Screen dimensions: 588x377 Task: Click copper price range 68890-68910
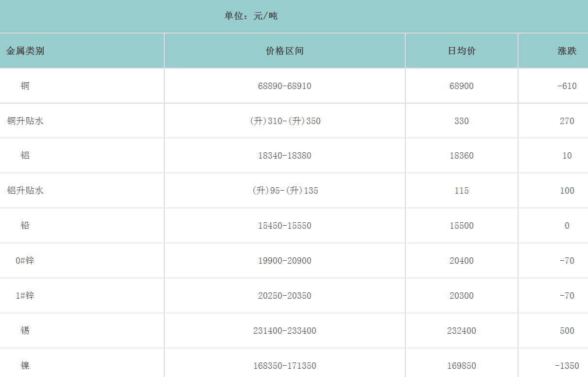point(285,86)
